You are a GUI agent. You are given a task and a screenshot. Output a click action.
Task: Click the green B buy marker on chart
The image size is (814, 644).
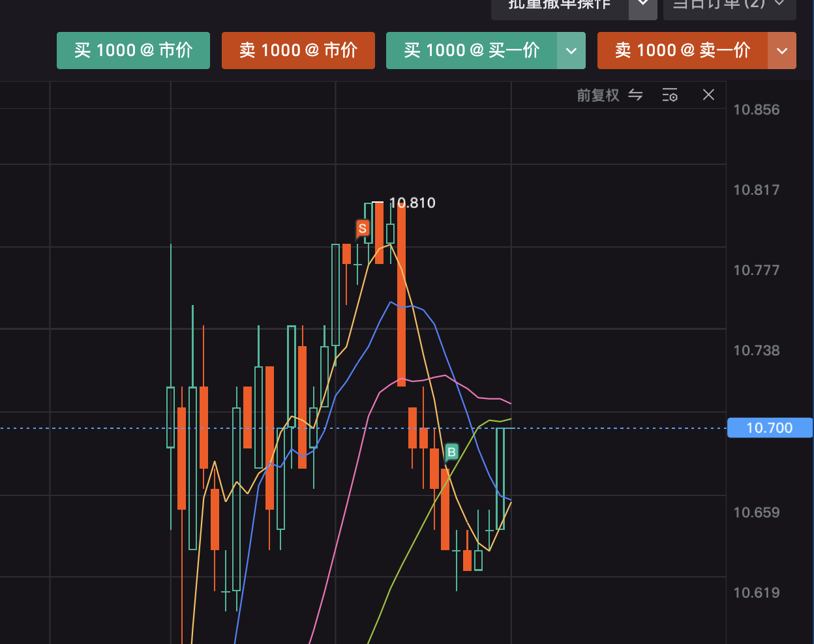(x=451, y=452)
